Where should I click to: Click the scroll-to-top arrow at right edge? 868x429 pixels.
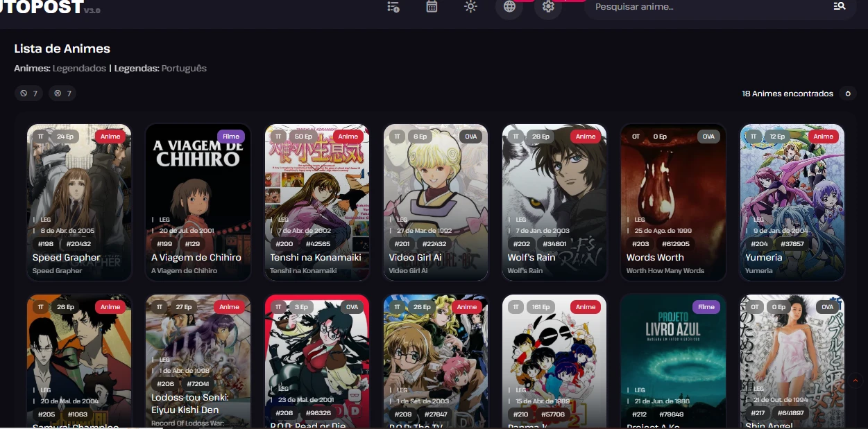(855, 380)
